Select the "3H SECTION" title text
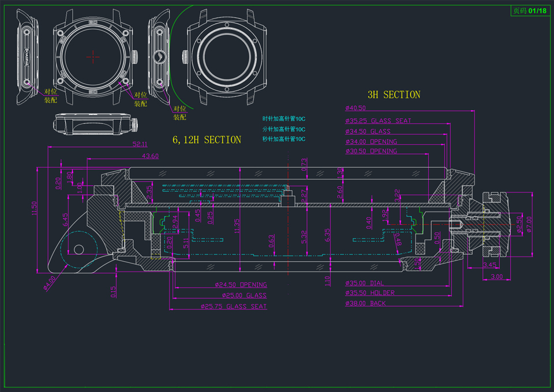554x392 pixels. click(x=394, y=95)
